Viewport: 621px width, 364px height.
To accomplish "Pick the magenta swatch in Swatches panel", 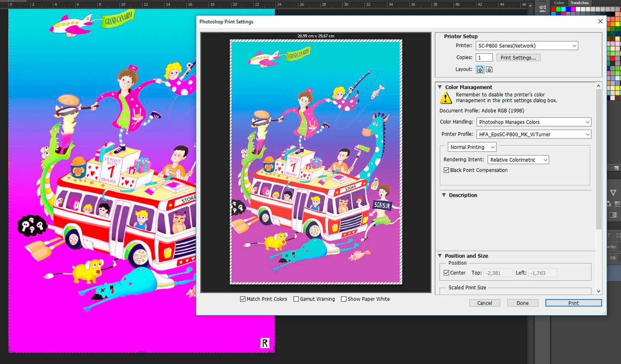I will (x=573, y=9).
